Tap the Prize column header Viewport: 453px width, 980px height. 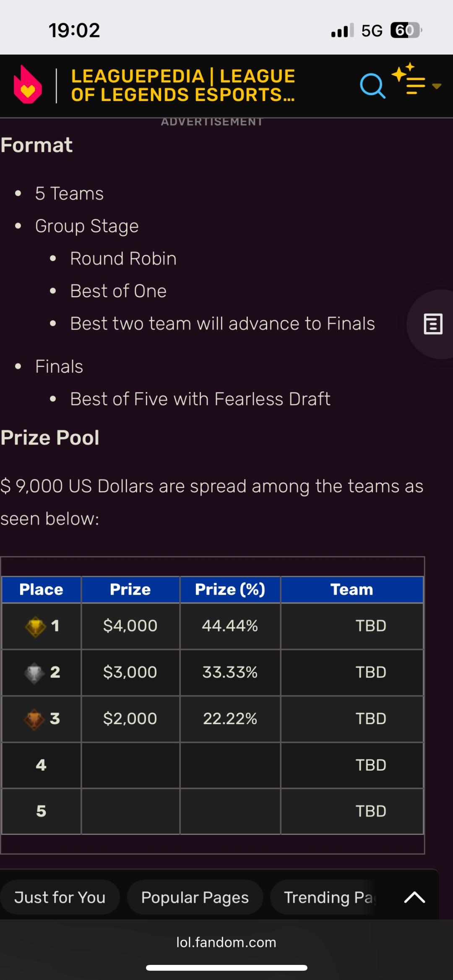130,590
